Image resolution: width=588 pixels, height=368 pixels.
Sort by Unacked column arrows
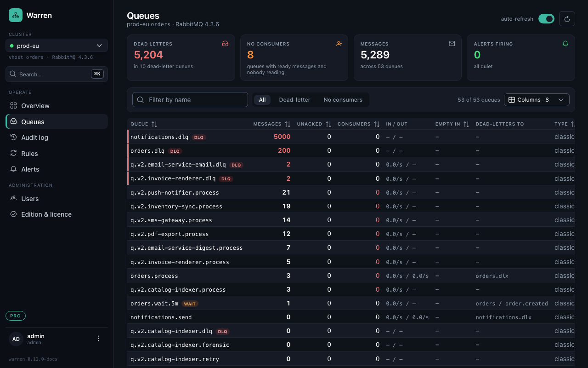[x=328, y=124]
